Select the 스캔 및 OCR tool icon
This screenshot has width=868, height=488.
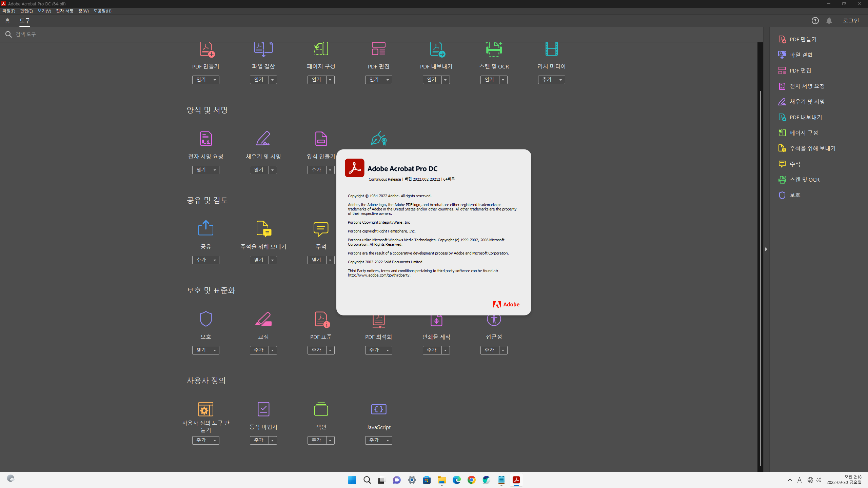(x=494, y=49)
